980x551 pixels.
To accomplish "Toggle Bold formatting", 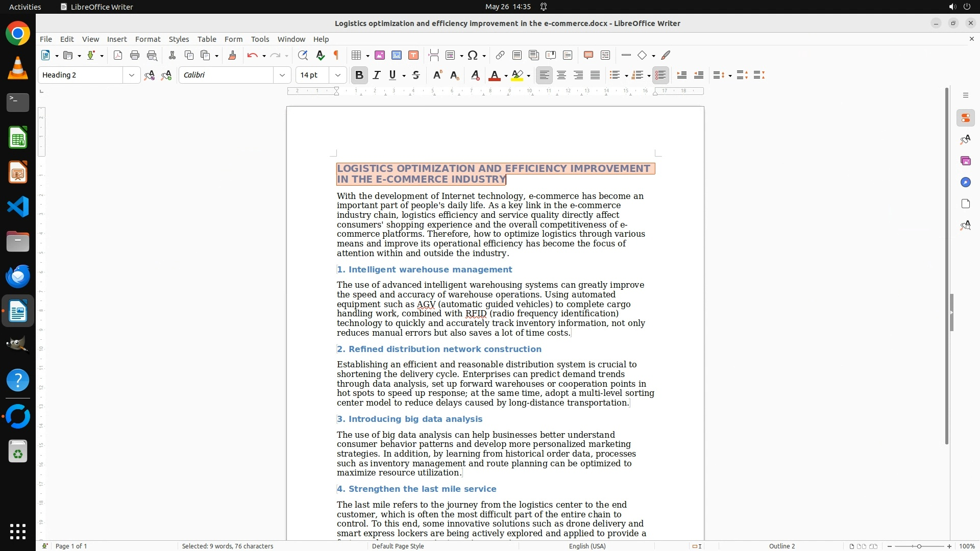I will coord(359,75).
